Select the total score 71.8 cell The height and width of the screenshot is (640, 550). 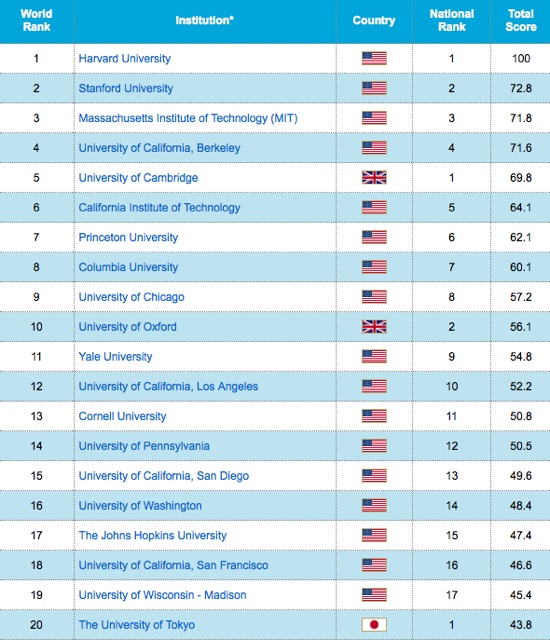point(521,118)
